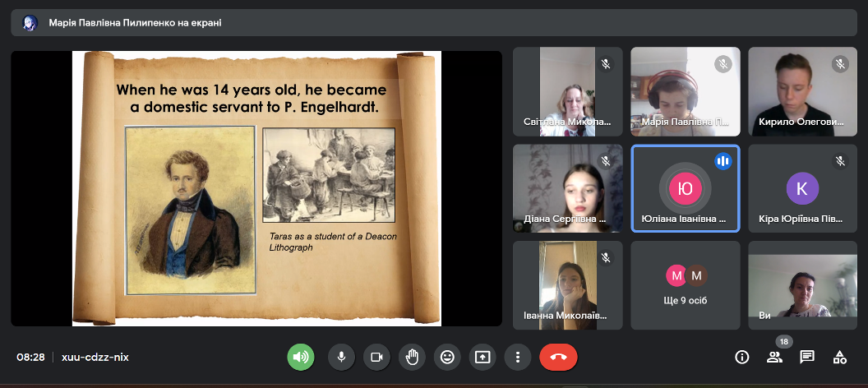The height and width of the screenshot is (388, 868).
Task: Select Кіра Юріївна's tile
Action: click(x=803, y=188)
